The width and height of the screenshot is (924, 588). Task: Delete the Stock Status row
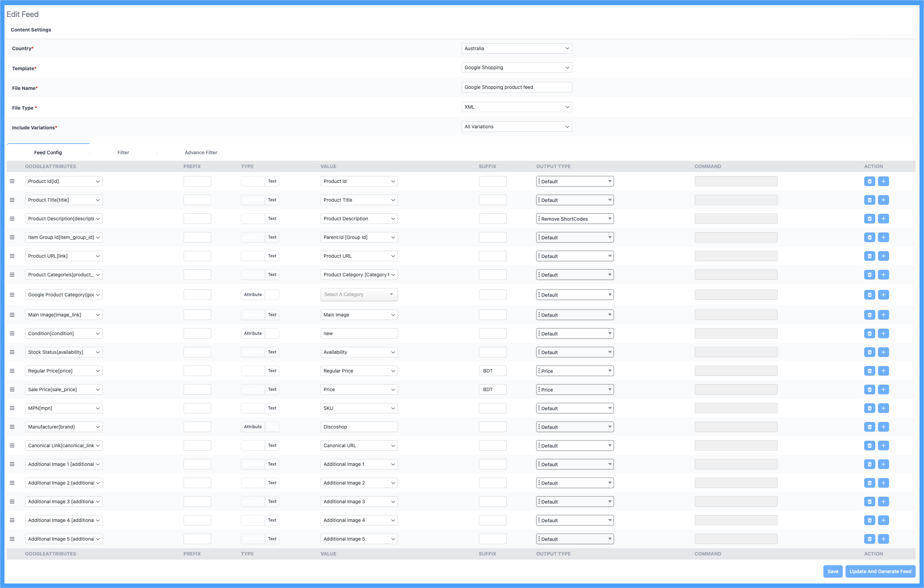click(x=869, y=352)
